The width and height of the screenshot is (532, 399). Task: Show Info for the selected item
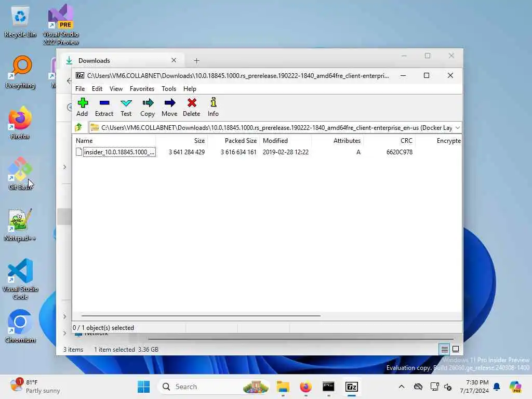coord(213,107)
